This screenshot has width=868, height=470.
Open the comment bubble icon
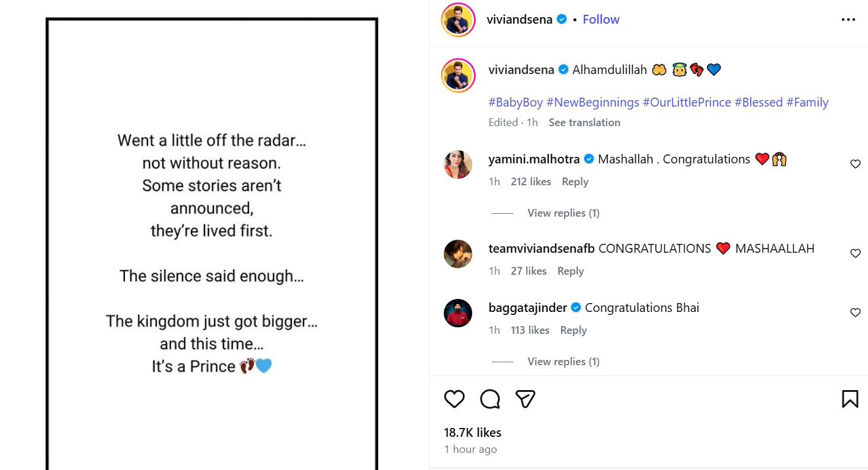pyautogui.click(x=490, y=399)
